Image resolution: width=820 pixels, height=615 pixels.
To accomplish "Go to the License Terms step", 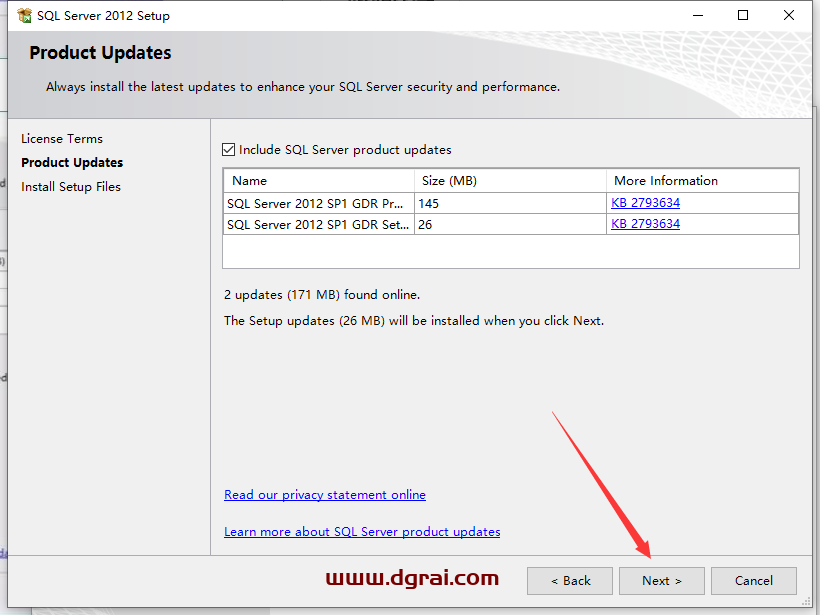I will coord(62,139).
